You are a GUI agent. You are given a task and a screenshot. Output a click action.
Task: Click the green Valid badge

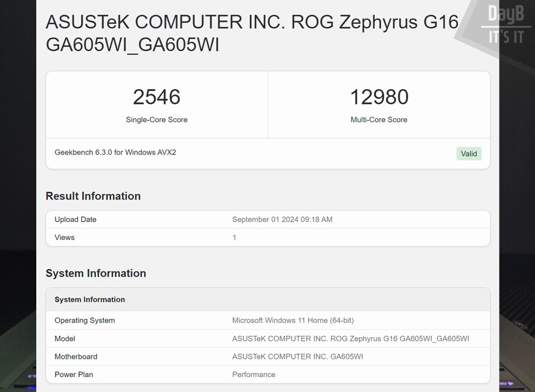tap(469, 153)
